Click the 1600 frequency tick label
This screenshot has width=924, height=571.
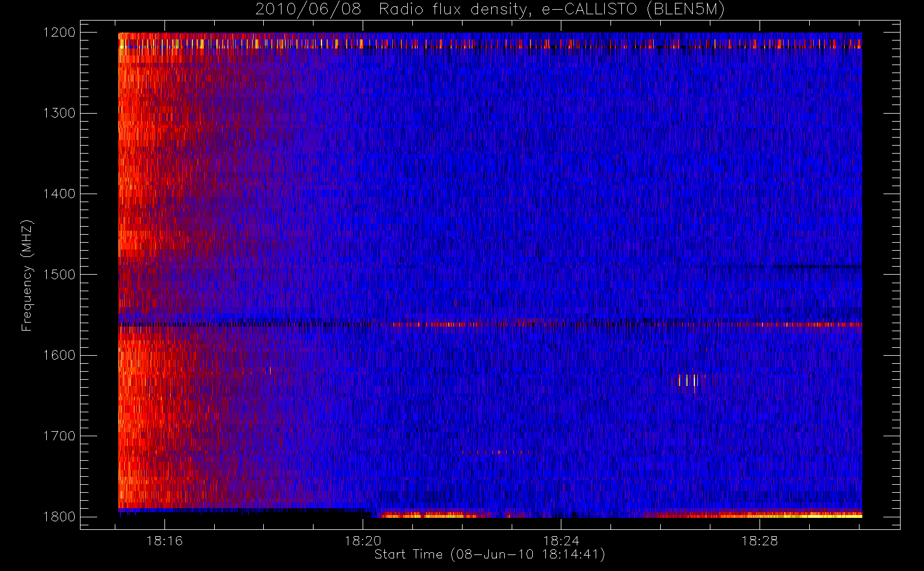[59, 355]
